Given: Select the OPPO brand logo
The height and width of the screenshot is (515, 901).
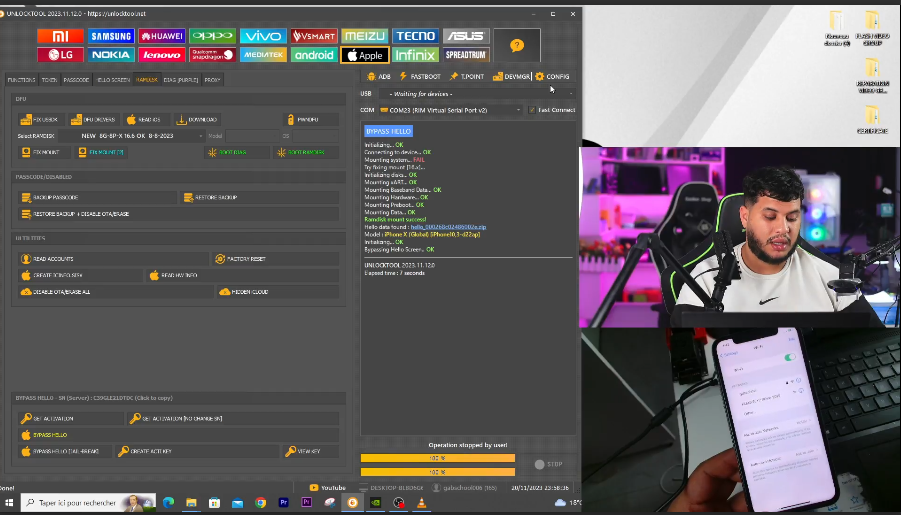Looking at the screenshot, I should point(213,36).
